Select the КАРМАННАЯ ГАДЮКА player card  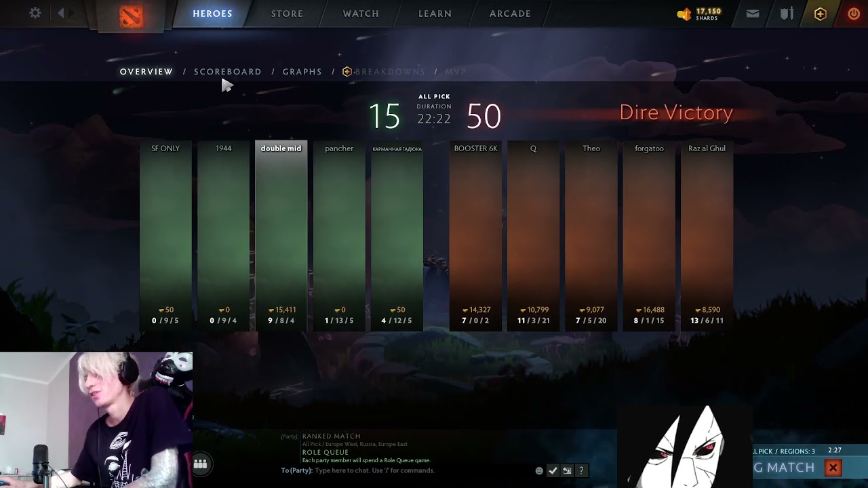pyautogui.click(x=397, y=236)
